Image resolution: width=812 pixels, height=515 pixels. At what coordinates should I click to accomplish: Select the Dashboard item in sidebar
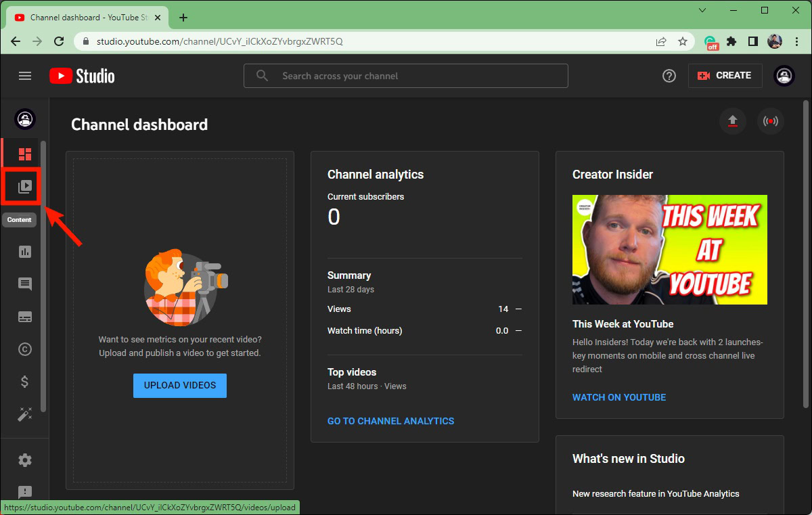(25, 154)
